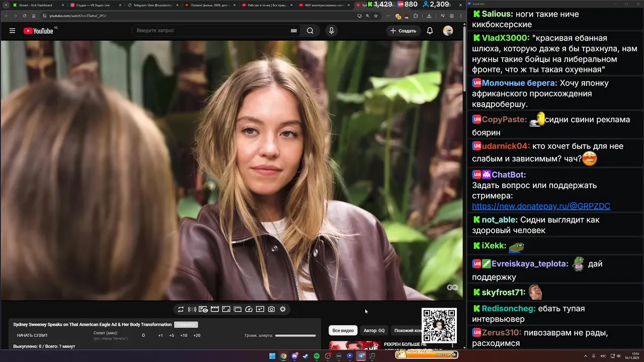Viewport: 644px width, 362px height.
Task: Add +20 minutes to split
Action: 197,335
